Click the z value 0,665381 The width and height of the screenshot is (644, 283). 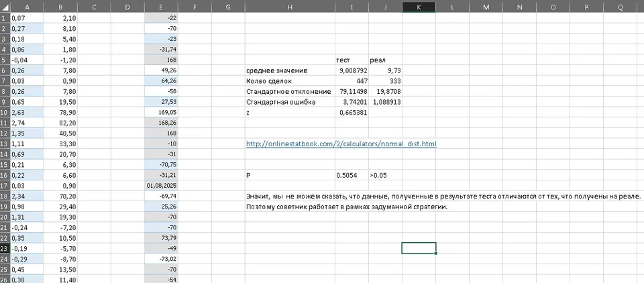click(352, 113)
